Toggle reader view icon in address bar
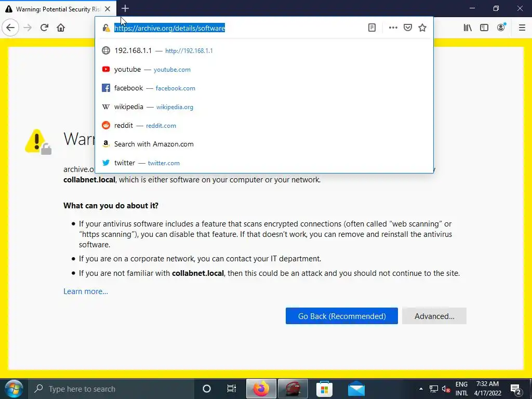Viewport: 532px width, 399px height. click(x=372, y=28)
